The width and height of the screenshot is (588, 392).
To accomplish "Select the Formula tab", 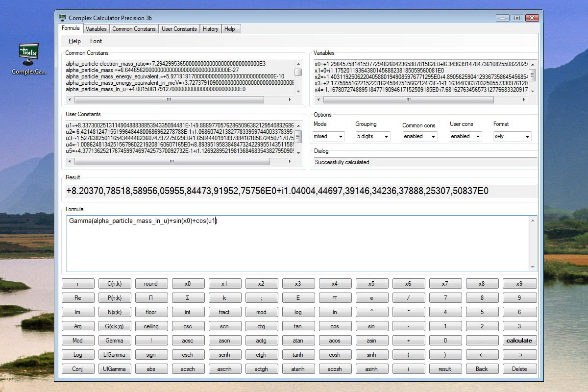I will (x=71, y=28).
